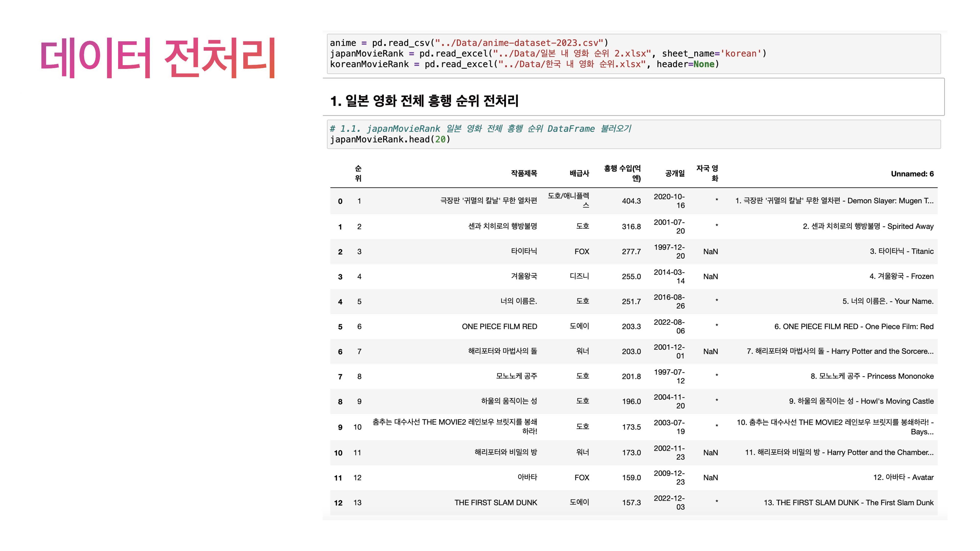Click the '공개일' column header
This screenshot has width=980, height=551.
click(674, 173)
